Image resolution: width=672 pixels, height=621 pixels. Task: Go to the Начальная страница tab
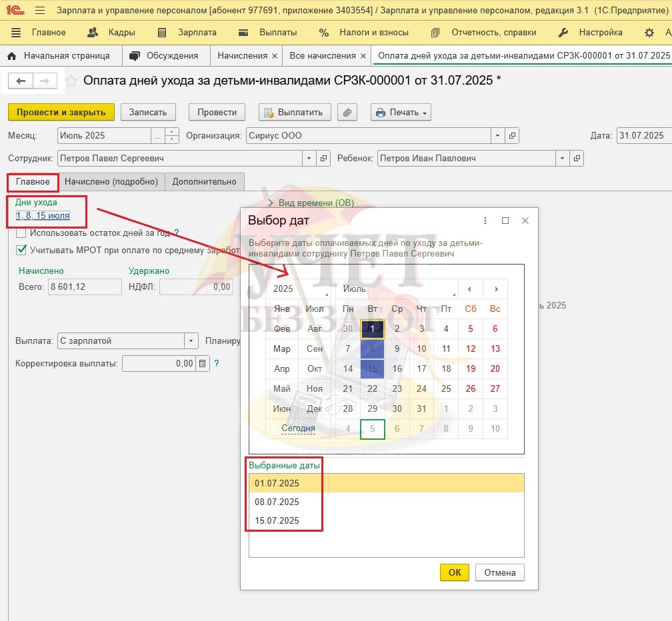click(x=59, y=56)
